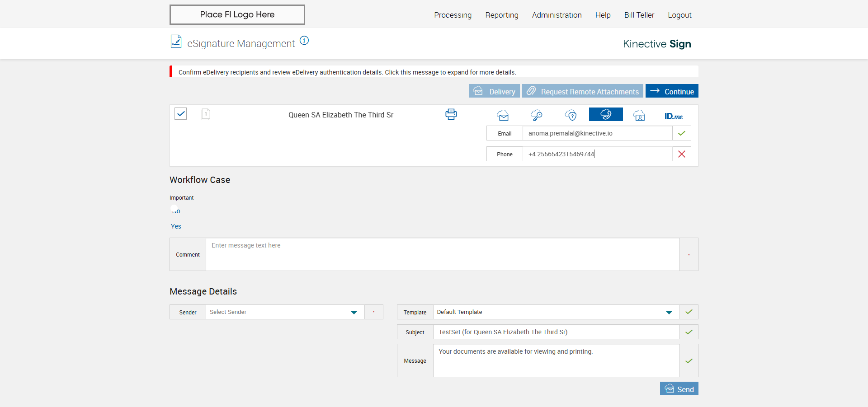Viewport: 868px width, 407px height.
Task: Select the cloud phone authentication icon
Action: coord(606,115)
